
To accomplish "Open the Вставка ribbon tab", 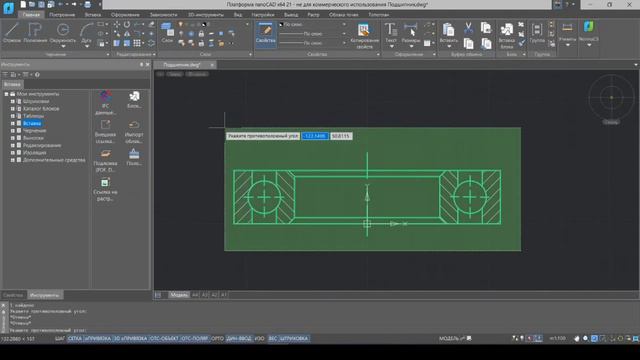I will [93, 15].
